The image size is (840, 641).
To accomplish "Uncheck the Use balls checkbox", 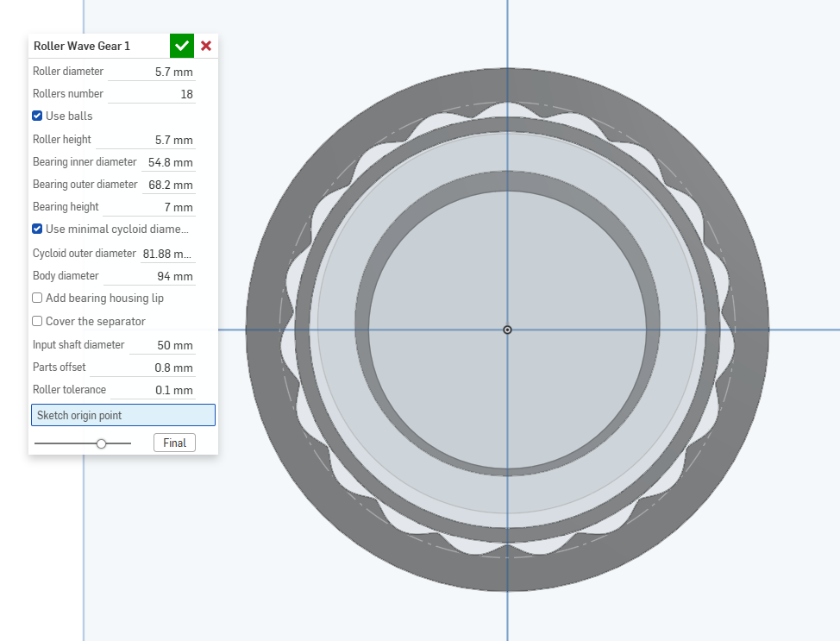I will [x=37, y=116].
